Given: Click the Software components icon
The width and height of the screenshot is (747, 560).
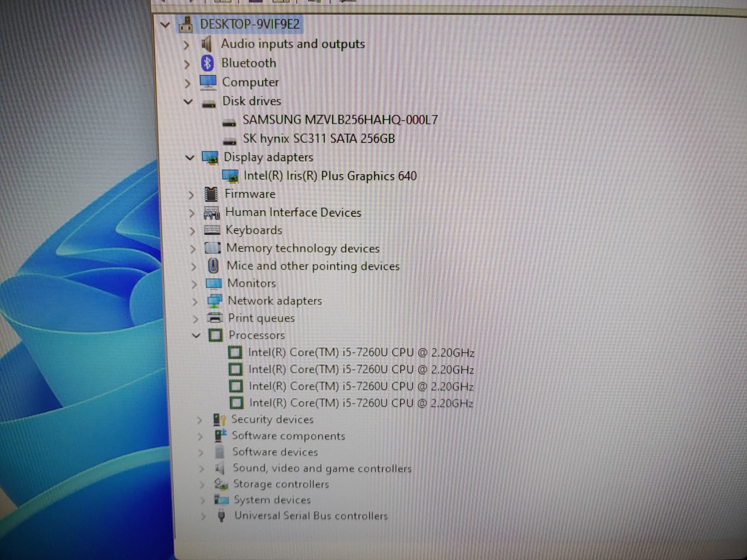Looking at the screenshot, I should [220, 436].
